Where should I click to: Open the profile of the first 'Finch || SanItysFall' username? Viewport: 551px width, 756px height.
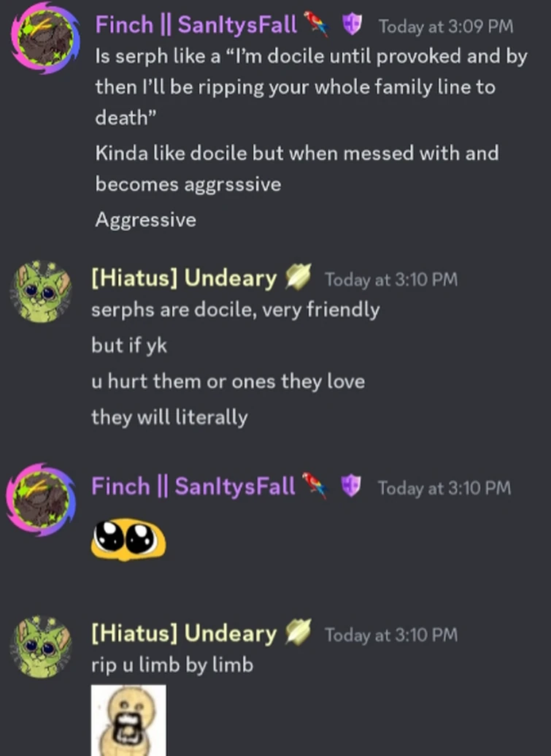click(x=196, y=25)
